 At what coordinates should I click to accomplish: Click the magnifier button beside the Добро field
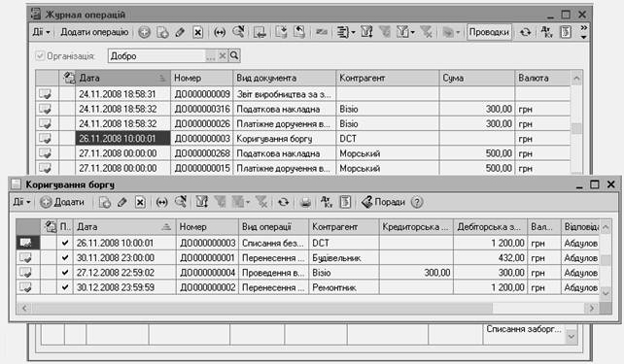tap(234, 55)
